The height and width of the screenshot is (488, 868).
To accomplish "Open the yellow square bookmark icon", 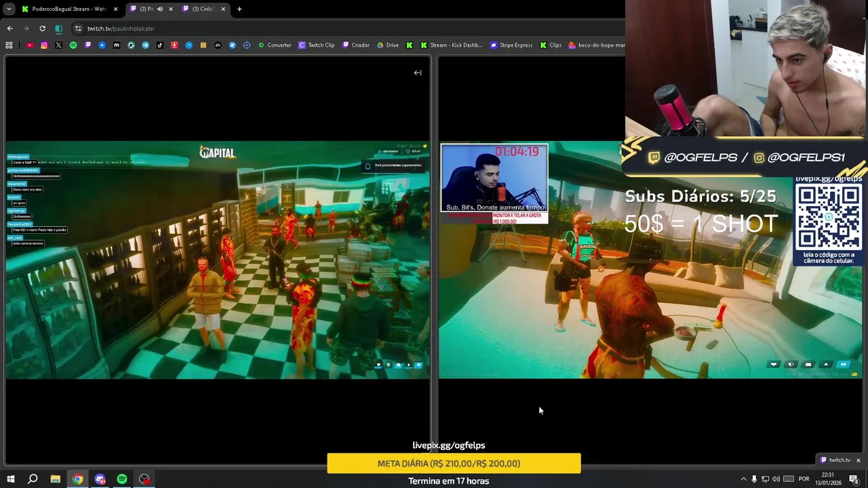I will (203, 45).
